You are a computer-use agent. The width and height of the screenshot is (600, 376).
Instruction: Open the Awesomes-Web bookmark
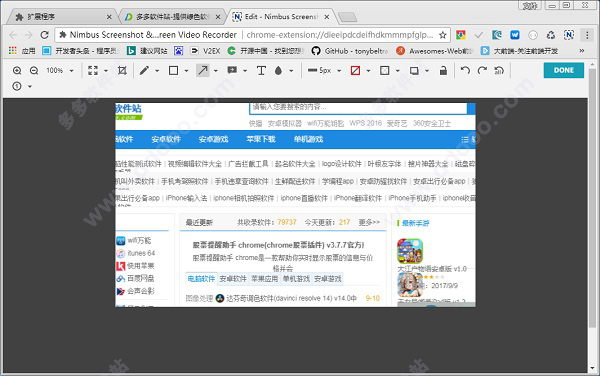435,50
